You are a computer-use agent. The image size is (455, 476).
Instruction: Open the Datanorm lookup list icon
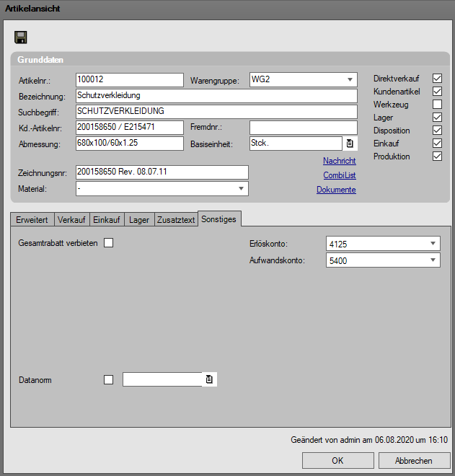click(x=209, y=379)
